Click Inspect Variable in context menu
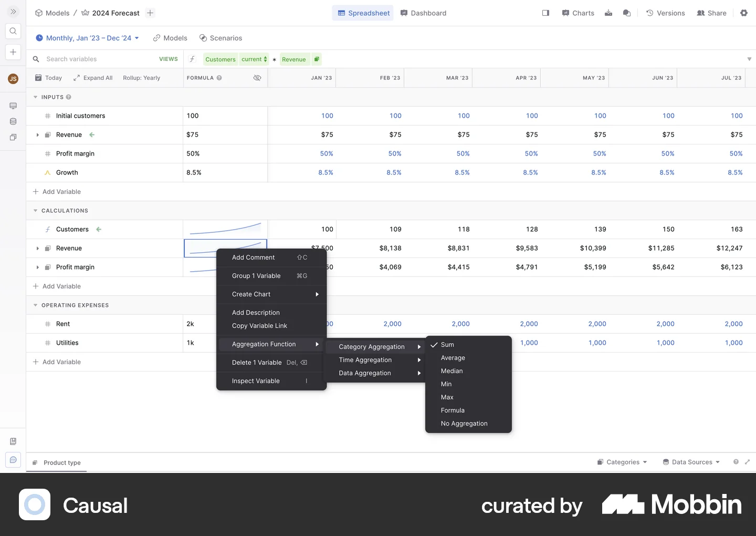Viewport: 756px width, 536px height. click(x=271, y=381)
